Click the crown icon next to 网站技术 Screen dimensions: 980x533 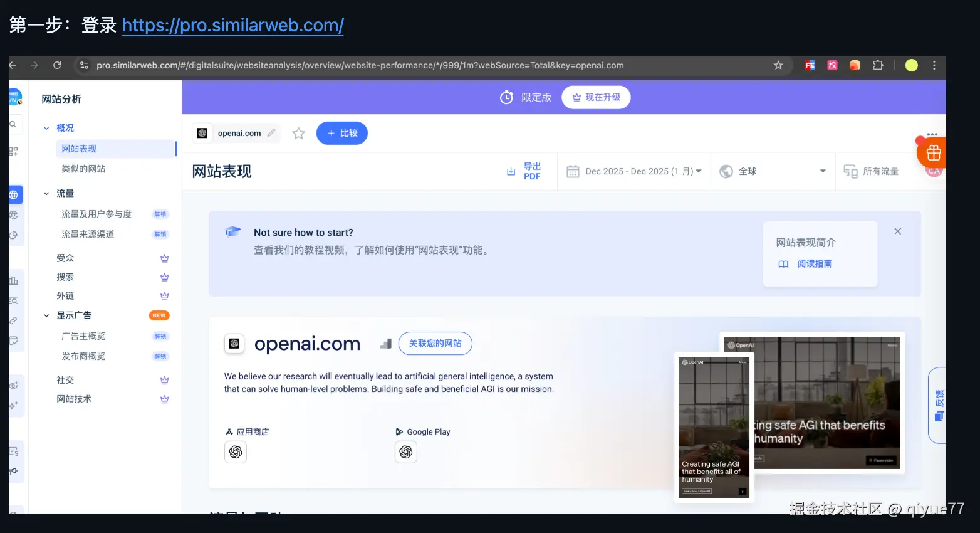[x=164, y=399]
